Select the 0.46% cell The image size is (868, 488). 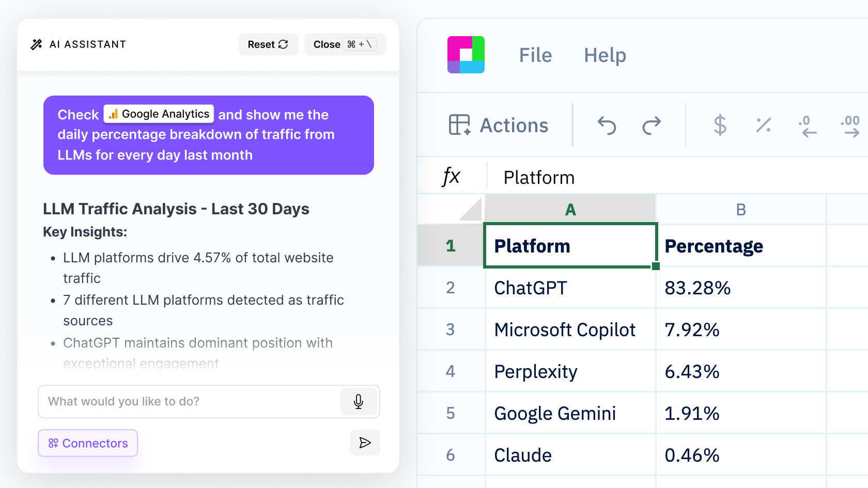[741, 454]
